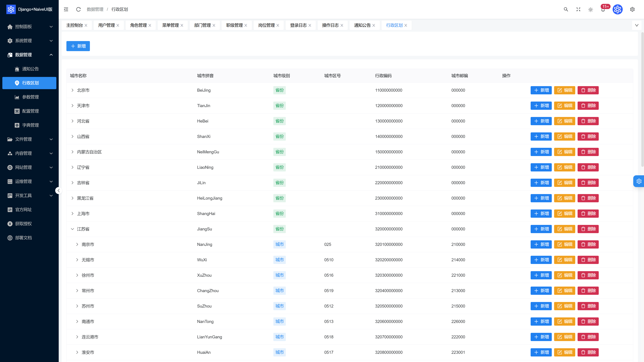Screen dimensions: 644x362
Task: Expand the 北京市 tree row
Action: click(72, 90)
